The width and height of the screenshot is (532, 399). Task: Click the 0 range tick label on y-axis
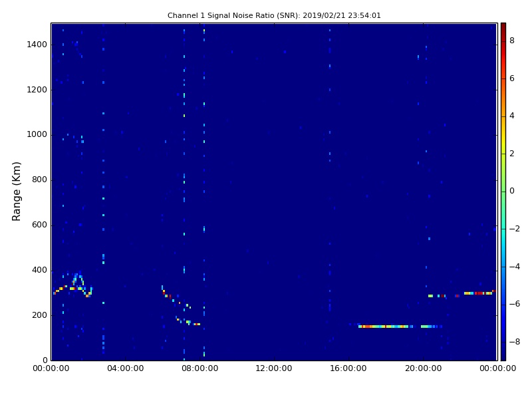[45, 360]
